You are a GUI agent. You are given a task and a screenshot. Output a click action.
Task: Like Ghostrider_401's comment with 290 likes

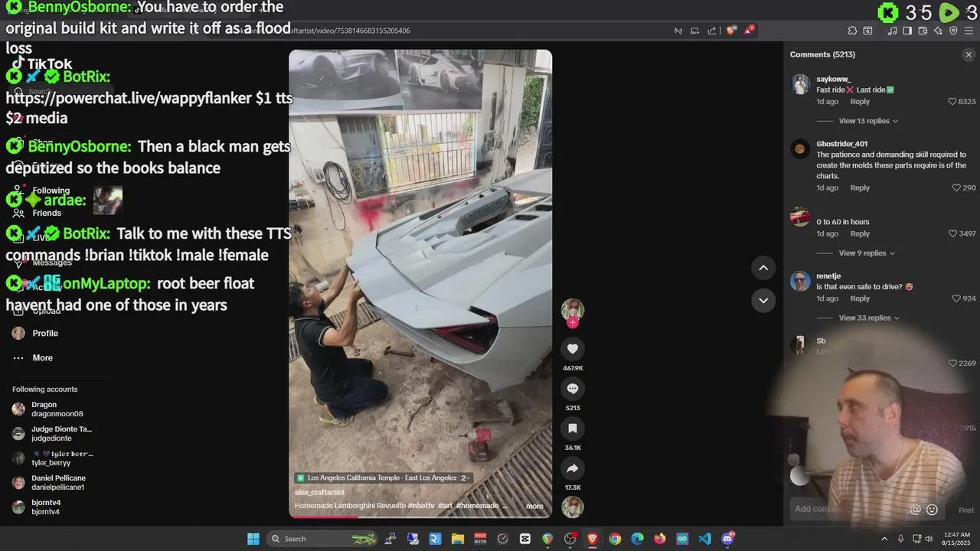click(x=956, y=187)
